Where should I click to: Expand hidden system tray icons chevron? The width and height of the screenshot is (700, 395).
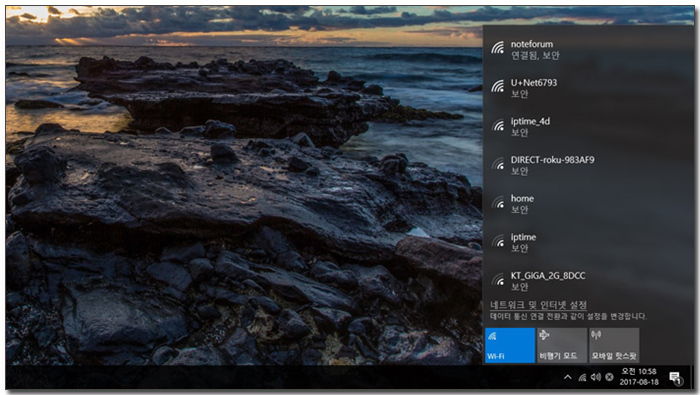coord(567,377)
